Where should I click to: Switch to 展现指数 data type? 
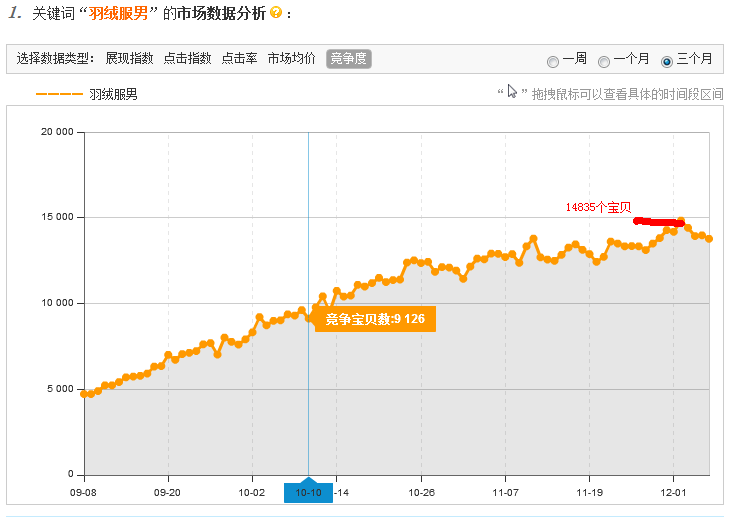pyautogui.click(x=130, y=59)
